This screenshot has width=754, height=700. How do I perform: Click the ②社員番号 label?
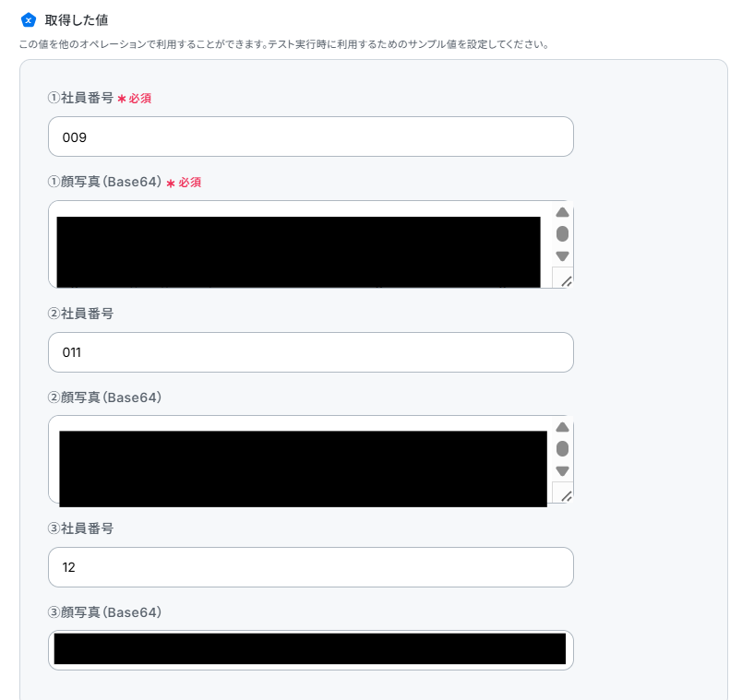[x=80, y=314]
